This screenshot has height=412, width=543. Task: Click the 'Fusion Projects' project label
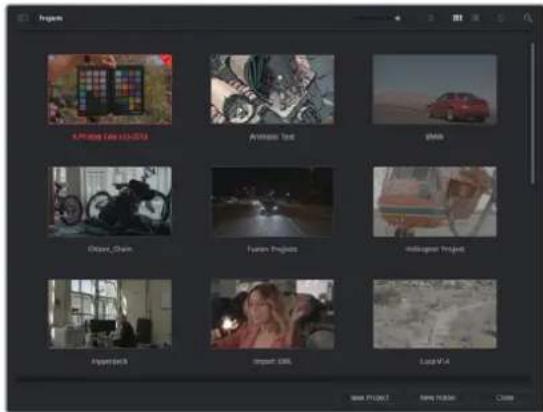[x=272, y=249]
